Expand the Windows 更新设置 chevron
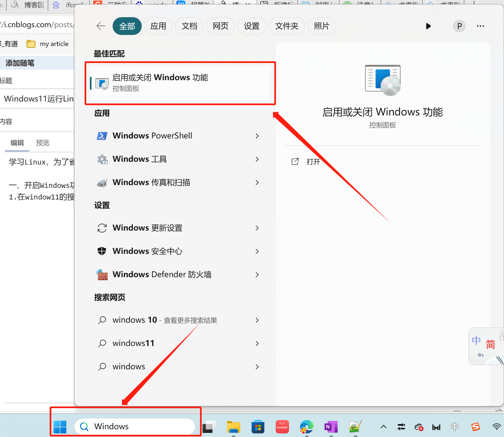Screen dimensions: 504x437 (x=257, y=228)
